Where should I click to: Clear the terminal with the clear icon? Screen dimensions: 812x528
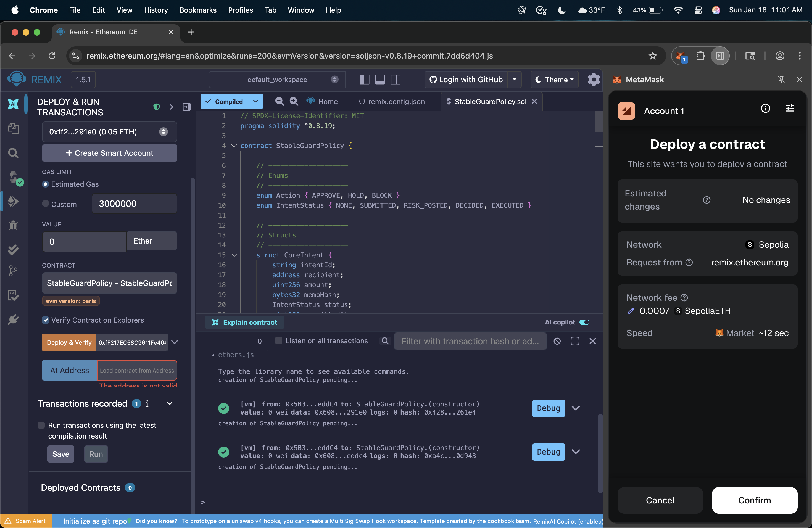(x=557, y=341)
